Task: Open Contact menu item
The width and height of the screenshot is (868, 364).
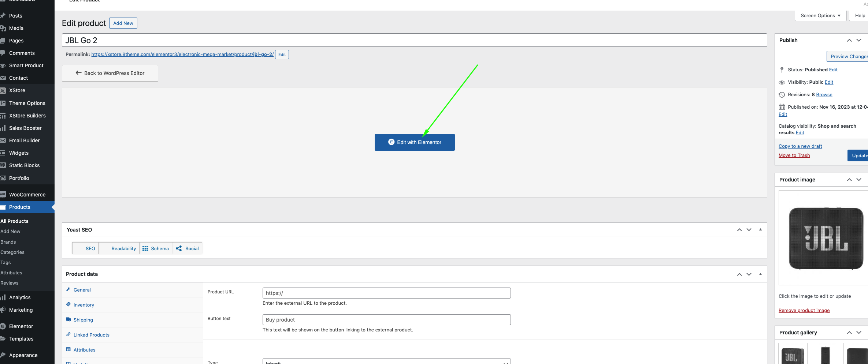Action: 18,78
